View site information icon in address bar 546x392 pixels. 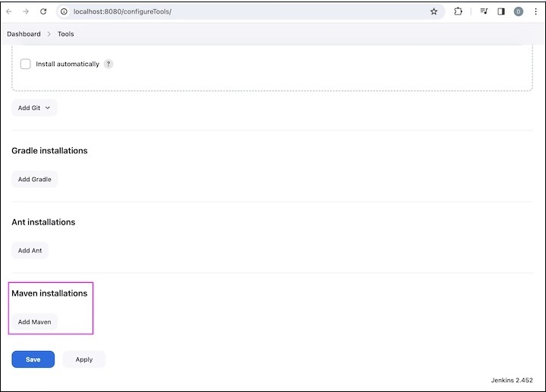(x=64, y=11)
